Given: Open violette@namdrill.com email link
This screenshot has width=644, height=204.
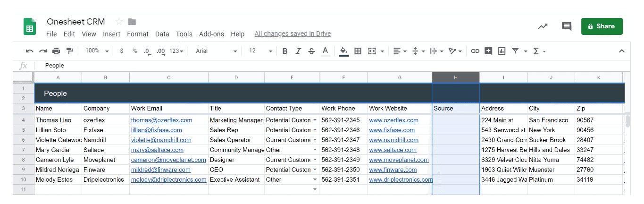Looking at the screenshot, I should [x=161, y=140].
